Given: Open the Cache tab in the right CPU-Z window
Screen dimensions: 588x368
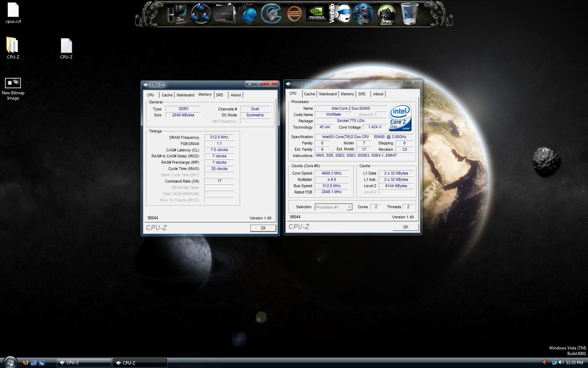Looking at the screenshot, I should pyautogui.click(x=309, y=94).
